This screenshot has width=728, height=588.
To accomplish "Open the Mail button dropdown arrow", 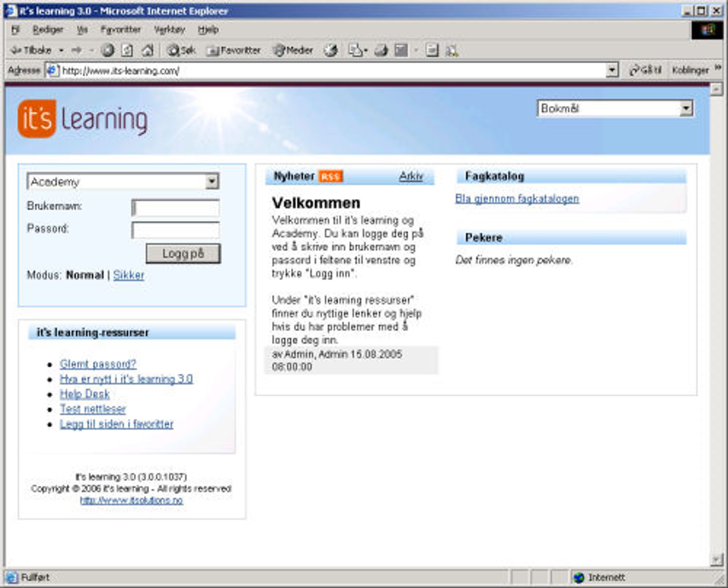I will (x=366, y=50).
